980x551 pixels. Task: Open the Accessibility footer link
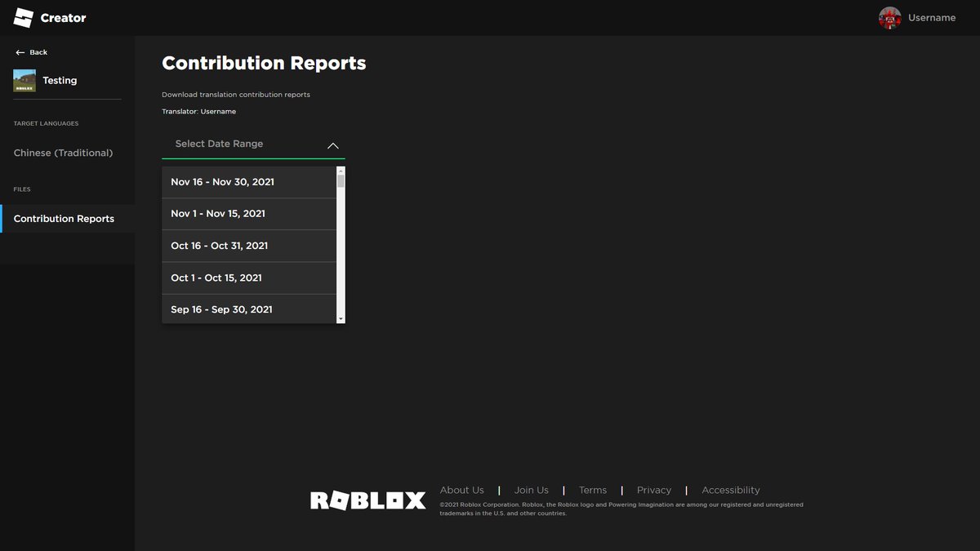pos(730,490)
